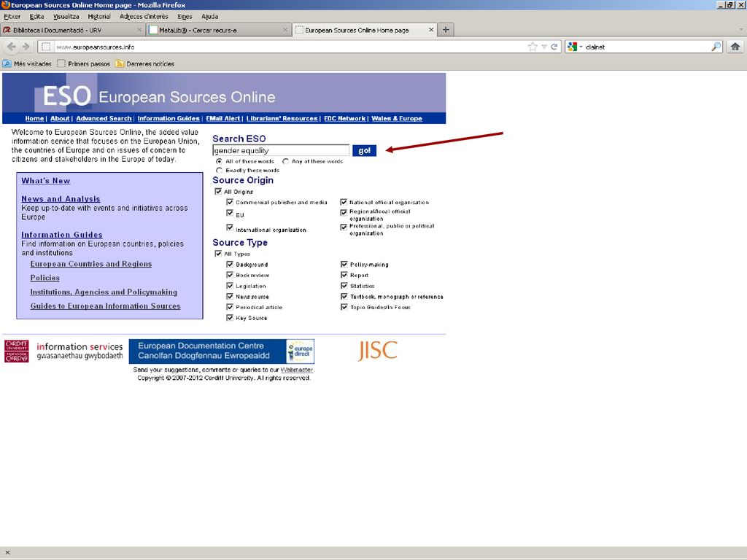Open the EDC Network link
This screenshot has width=747, height=560.
[x=345, y=119]
